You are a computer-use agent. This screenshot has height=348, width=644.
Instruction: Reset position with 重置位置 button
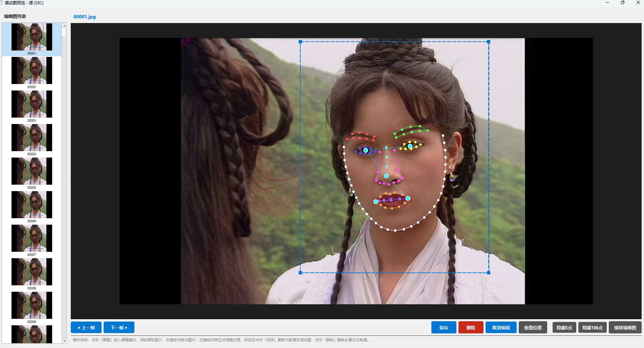pyautogui.click(x=533, y=327)
